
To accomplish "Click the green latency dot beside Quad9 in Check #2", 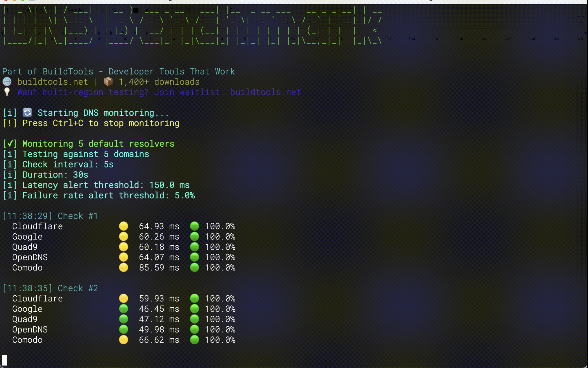I will pos(123,319).
